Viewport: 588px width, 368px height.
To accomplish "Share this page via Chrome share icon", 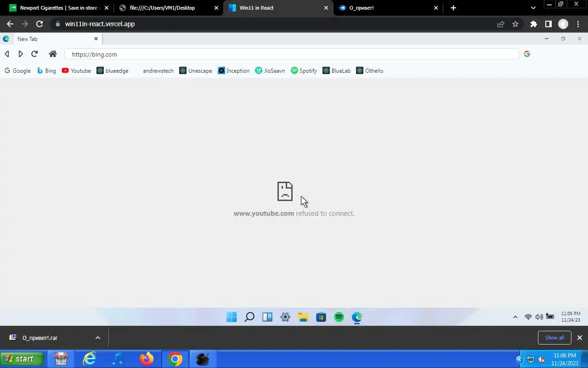I will tap(501, 24).
